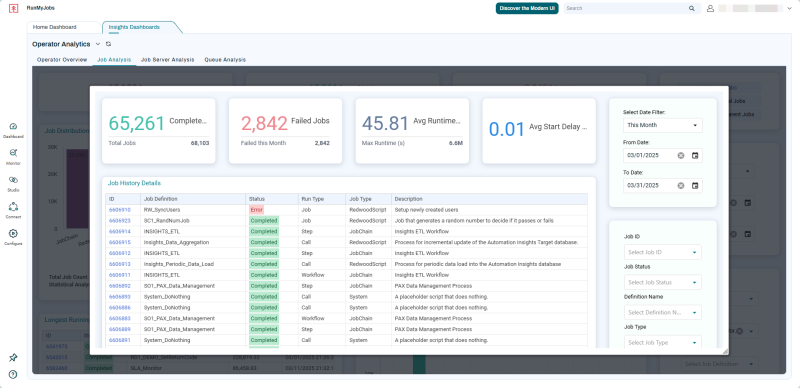Image resolution: width=800 pixels, height=388 pixels.
Task: Click the search magnifier icon
Action: pos(691,8)
